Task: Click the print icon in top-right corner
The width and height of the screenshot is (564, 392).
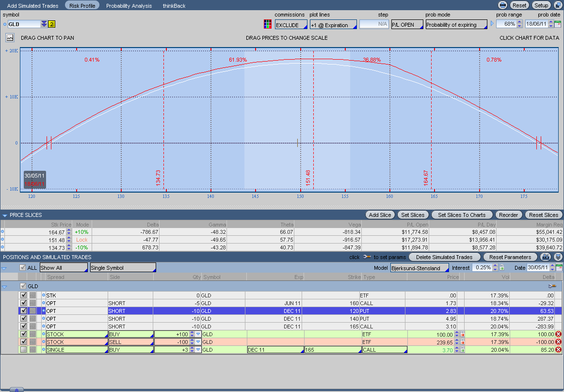Action: [503, 5]
